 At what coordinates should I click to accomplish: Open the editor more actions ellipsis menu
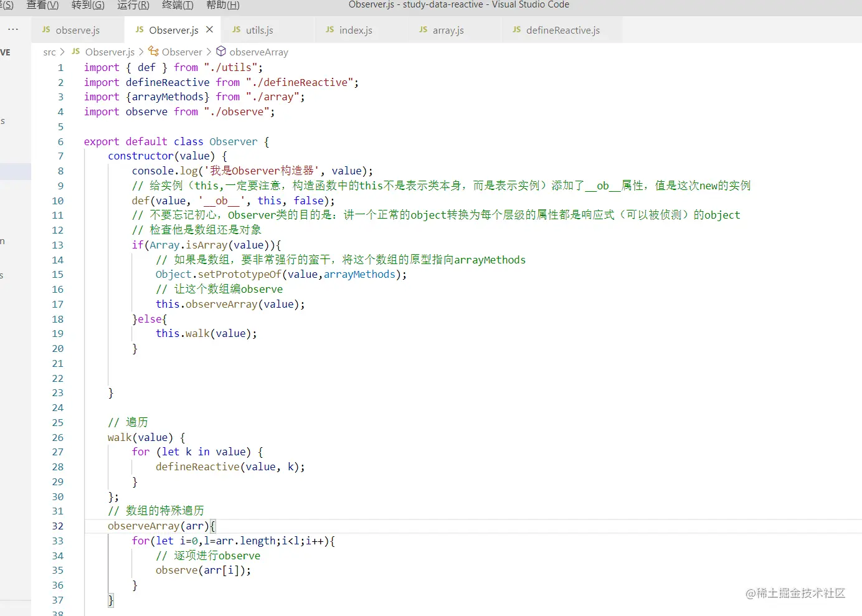pyautogui.click(x=13, y=29)
